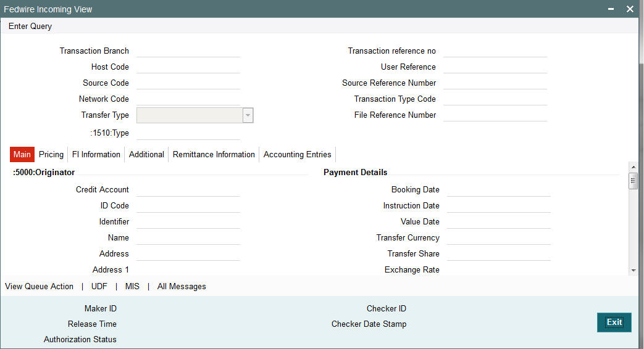The image size is (644, 349).
Task: Click the Identifier field
Action: (188, 222)
